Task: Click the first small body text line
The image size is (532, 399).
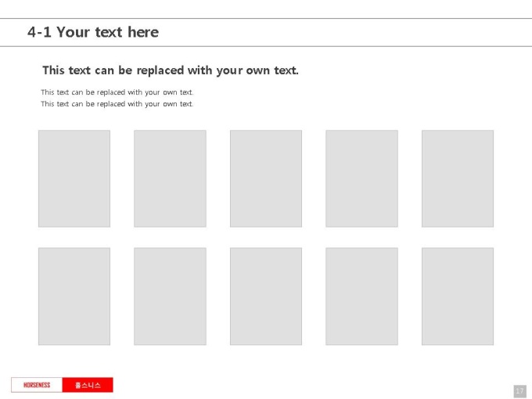Action: click(117, 92)
